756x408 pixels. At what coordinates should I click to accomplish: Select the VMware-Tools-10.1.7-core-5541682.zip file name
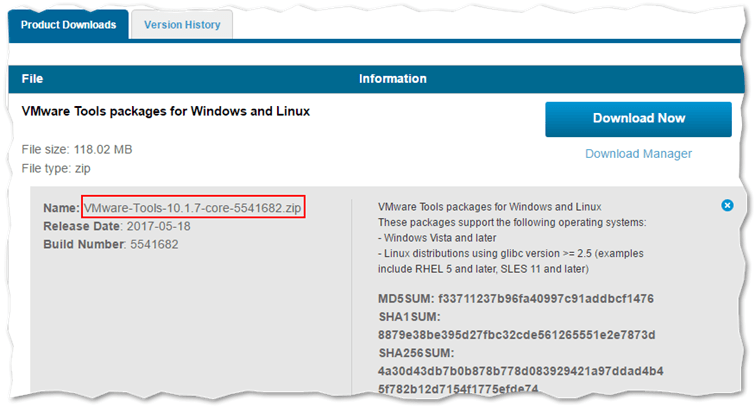tap(193, 208)
